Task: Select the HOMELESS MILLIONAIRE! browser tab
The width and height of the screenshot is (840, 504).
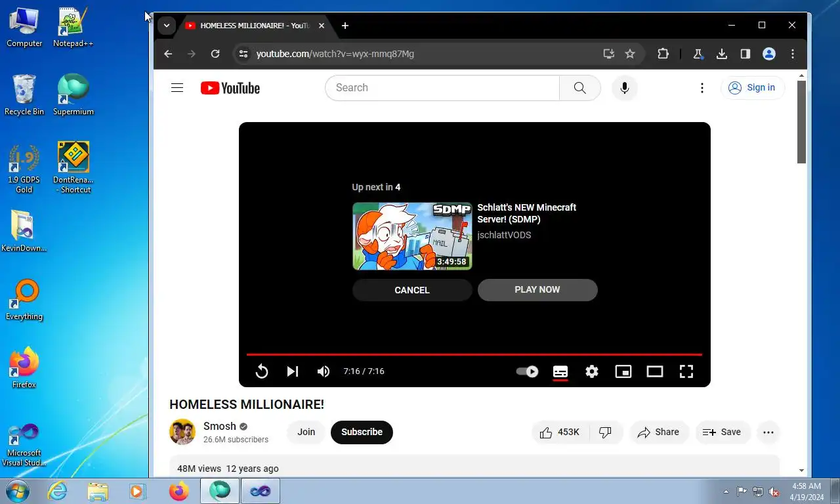Action: (255, 26)
